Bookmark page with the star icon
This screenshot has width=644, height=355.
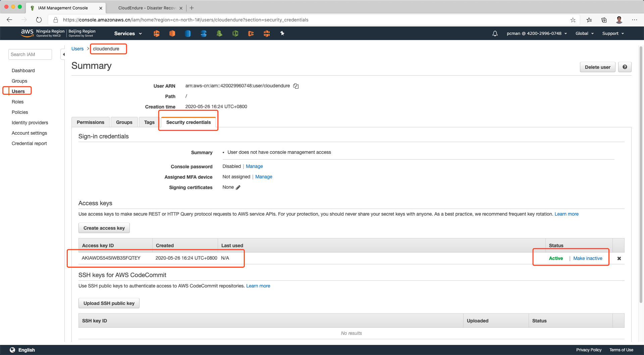point(573,20)
